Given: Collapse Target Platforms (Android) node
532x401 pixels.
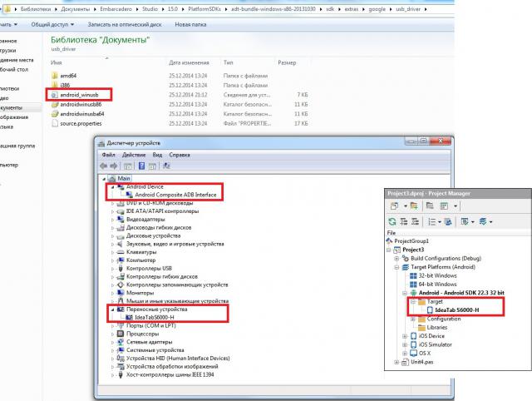Looking at the screenshot, I should [x=397, y=267].
